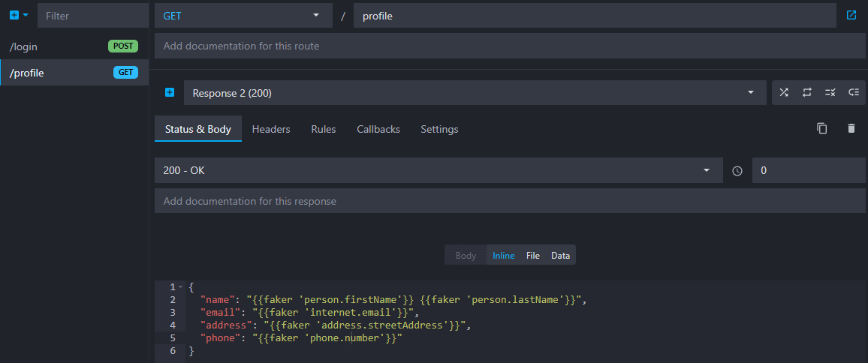Open the Rules tab
868x363 pixels.
[x=324, y=129]
